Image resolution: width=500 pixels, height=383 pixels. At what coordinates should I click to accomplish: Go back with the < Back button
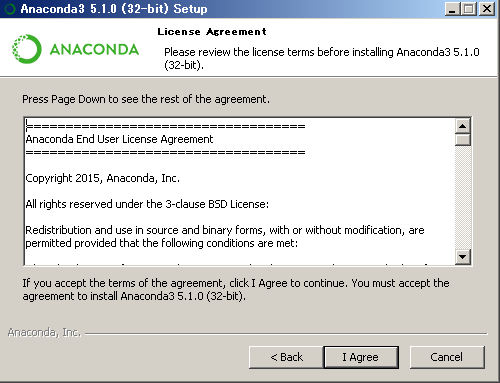(286, 357)
